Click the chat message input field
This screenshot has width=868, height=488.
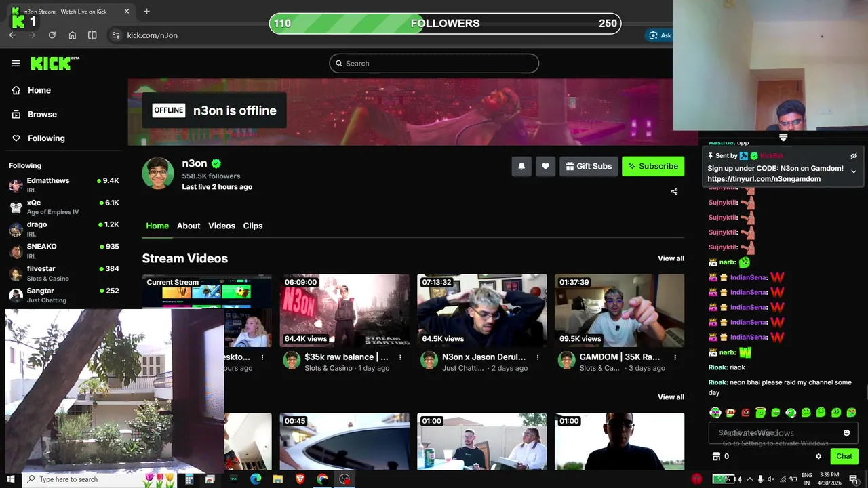pos(783,433)
